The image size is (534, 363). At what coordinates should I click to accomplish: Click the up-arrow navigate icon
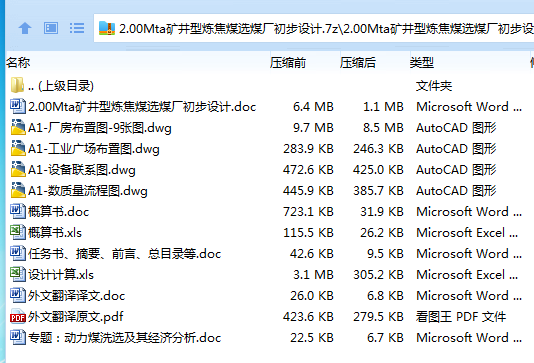(x=25, y=28)
